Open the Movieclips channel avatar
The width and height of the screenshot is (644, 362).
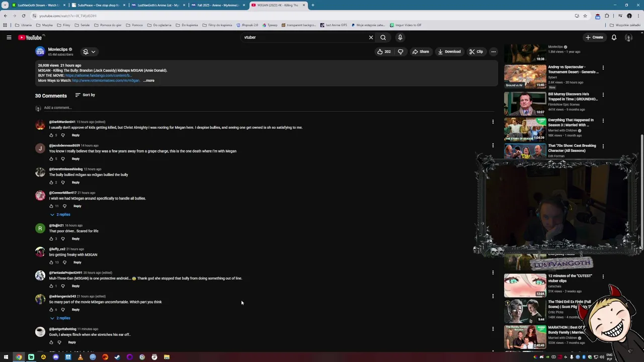40,51
